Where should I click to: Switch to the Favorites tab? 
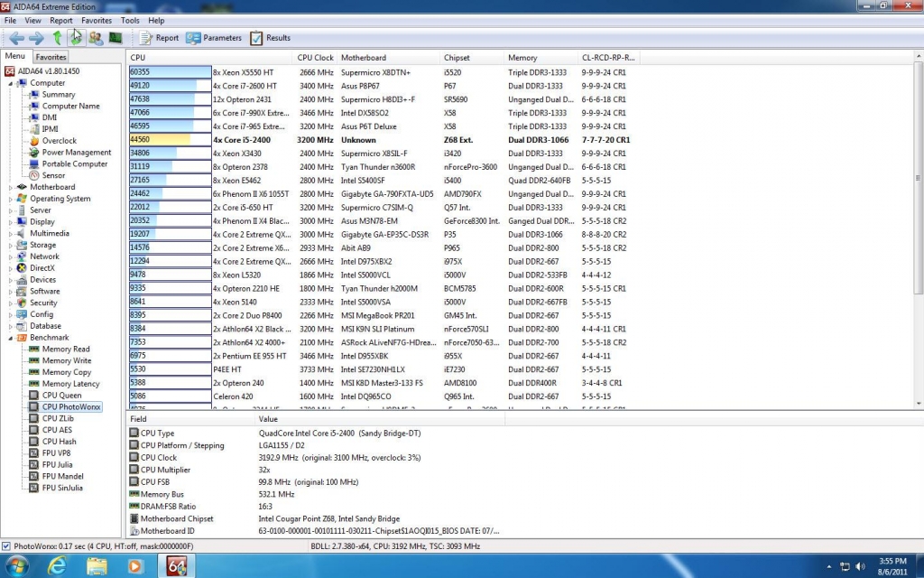click(51, 57)
